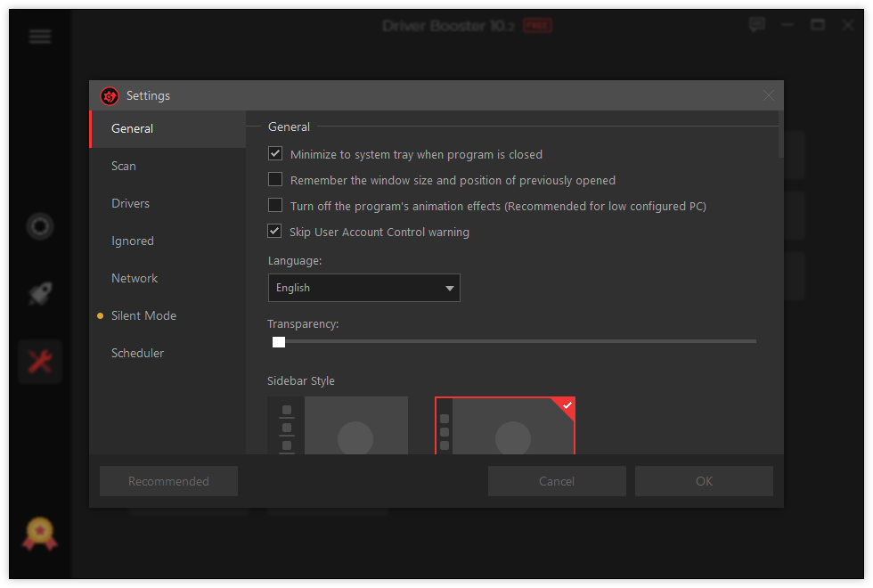Open the rocket Boost icon in sidebar
The image size is (873, 588).
tap(40, 293)
